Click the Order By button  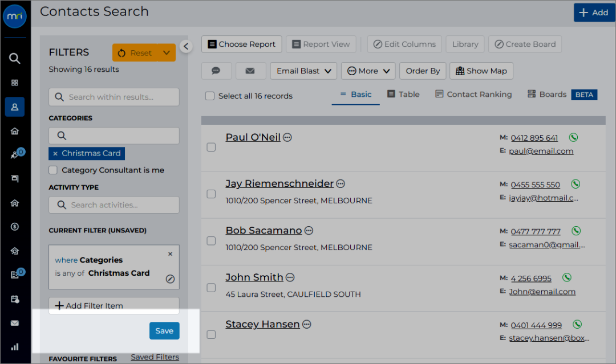[423, 71]
